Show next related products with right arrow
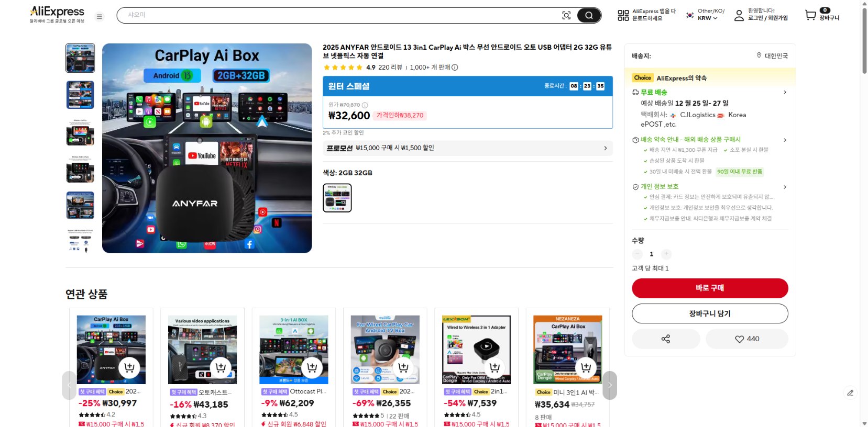868x427 pixels. coord(610,386)
